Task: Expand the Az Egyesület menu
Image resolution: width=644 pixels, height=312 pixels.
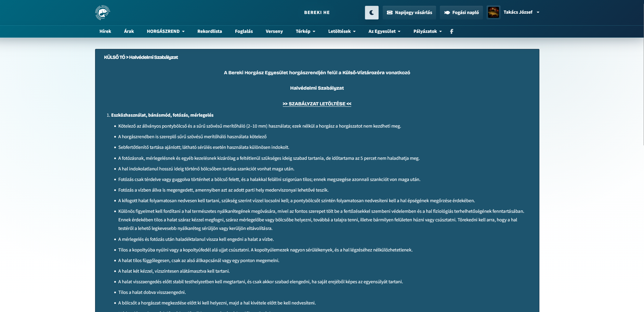Action: pyautogui.click(x=384, y=31)
